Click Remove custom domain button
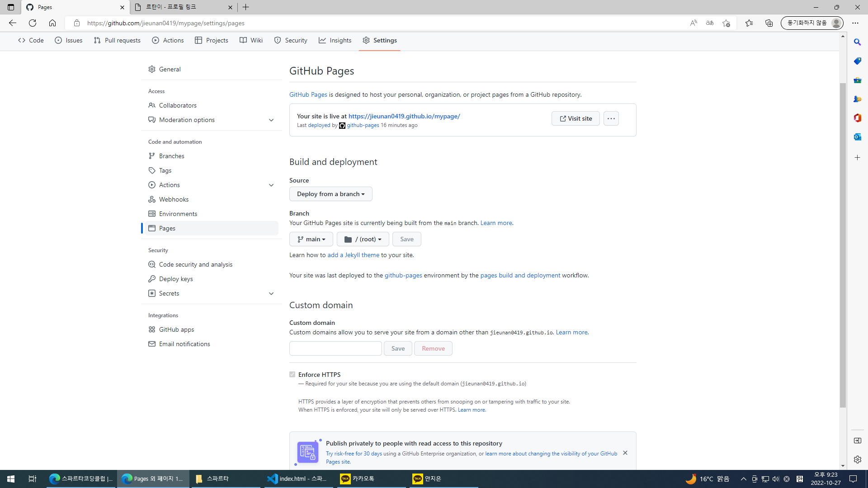The width and height of the screenshot is (868, 488). pos(433,348)
